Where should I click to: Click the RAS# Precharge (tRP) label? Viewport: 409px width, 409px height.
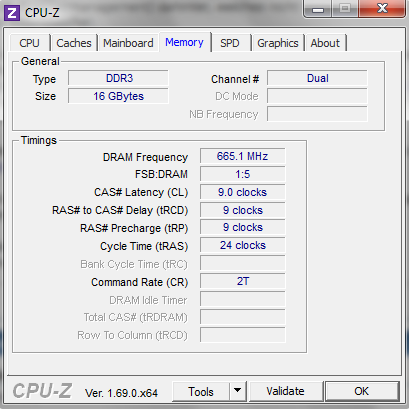click(134, 228)
